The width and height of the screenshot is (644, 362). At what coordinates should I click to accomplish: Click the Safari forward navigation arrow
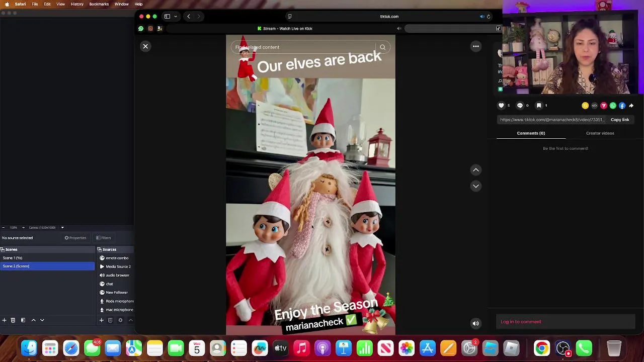pos(199,17)
